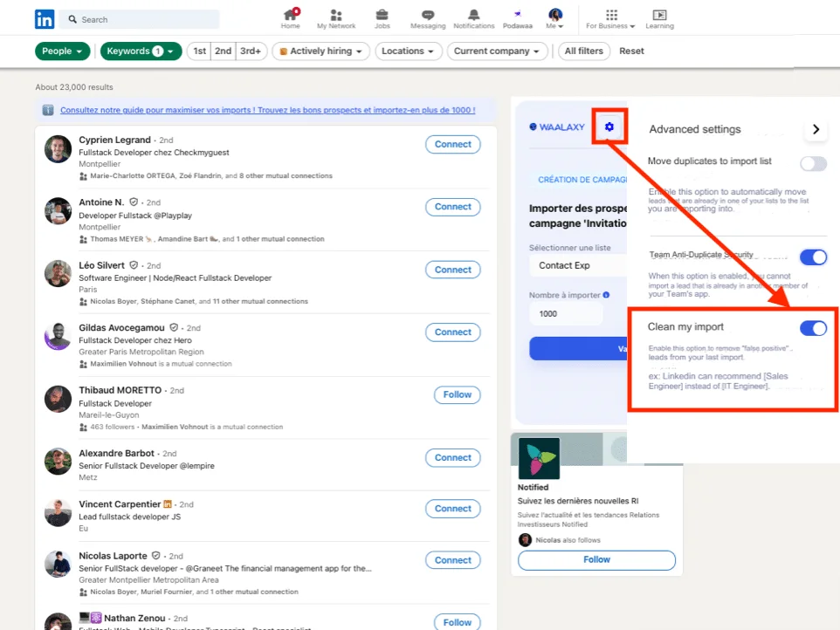This screenshot has width=840, height=630.
Task: Click the LinkedIn Search field
Action: click(141, 19)
